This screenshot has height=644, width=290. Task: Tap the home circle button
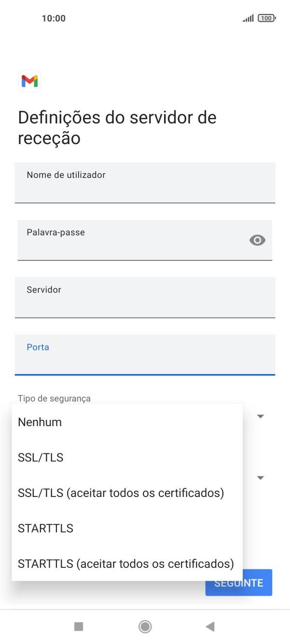(x=145, y=626)
